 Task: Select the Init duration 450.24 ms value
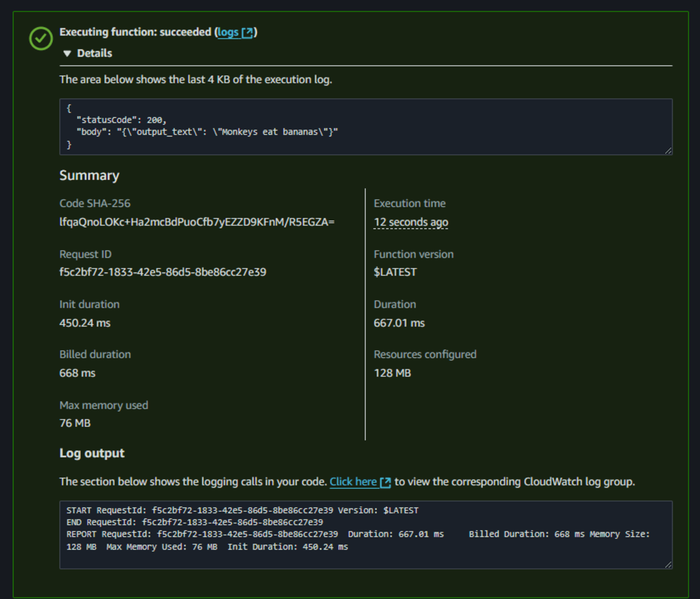click(85, 323)
